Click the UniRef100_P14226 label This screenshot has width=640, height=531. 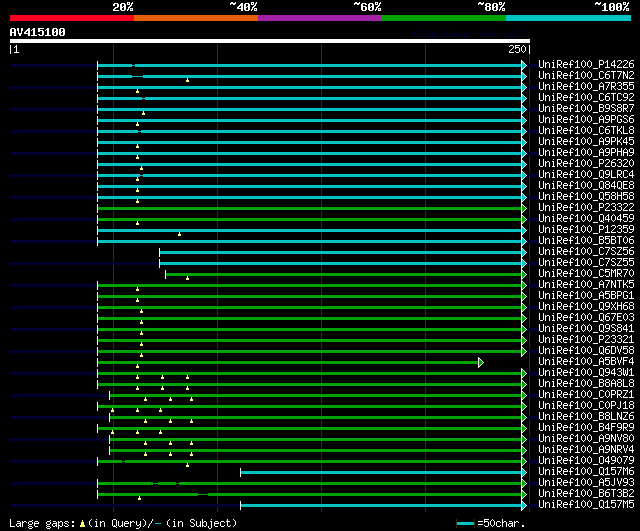tap(586, 64)
